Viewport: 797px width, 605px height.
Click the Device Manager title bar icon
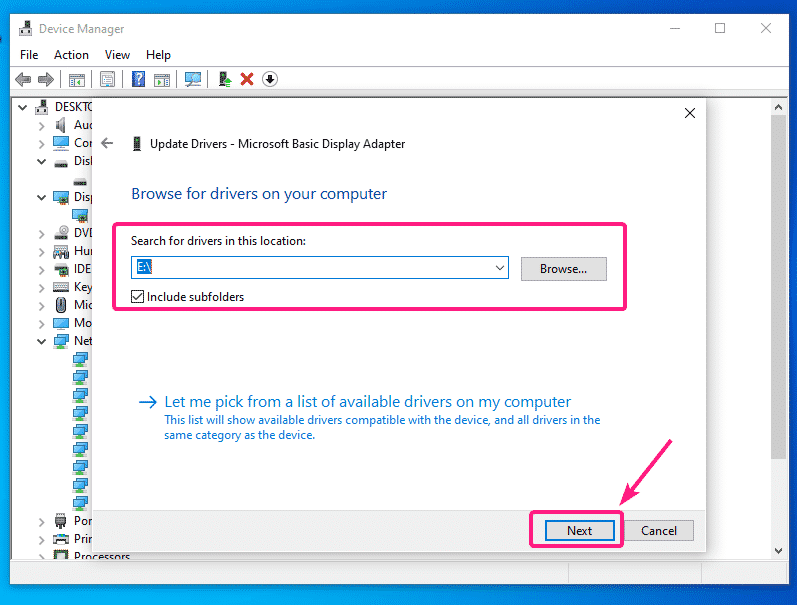(x=26, y=28)
